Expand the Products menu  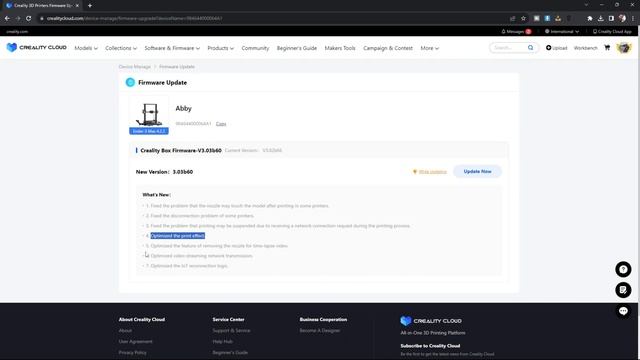coord(221,48)
